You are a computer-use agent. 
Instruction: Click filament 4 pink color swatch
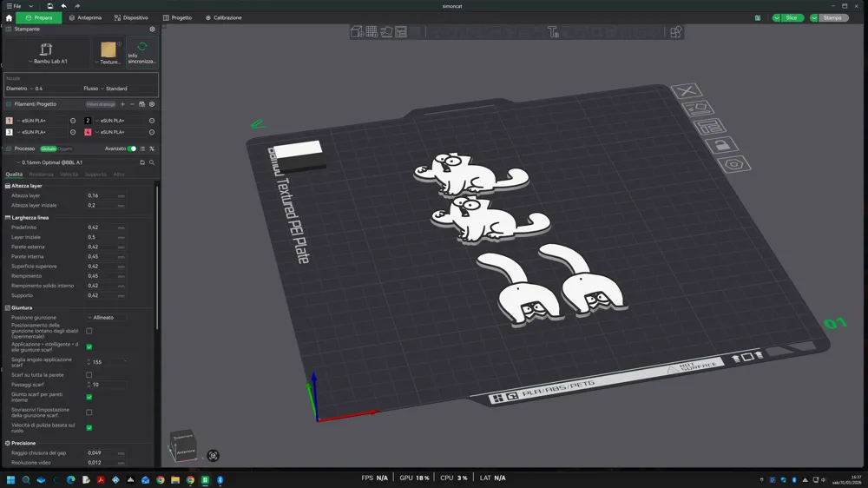pos(88,132)
